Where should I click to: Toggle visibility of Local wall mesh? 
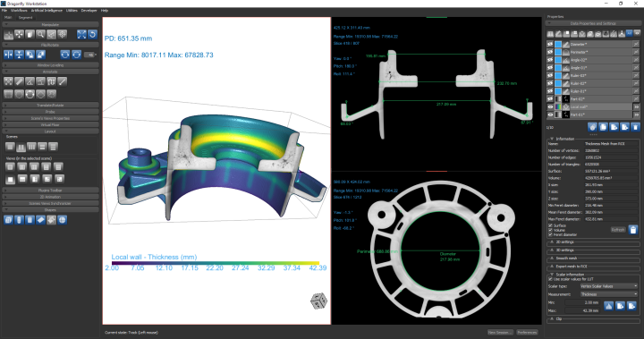coord(550,106)
